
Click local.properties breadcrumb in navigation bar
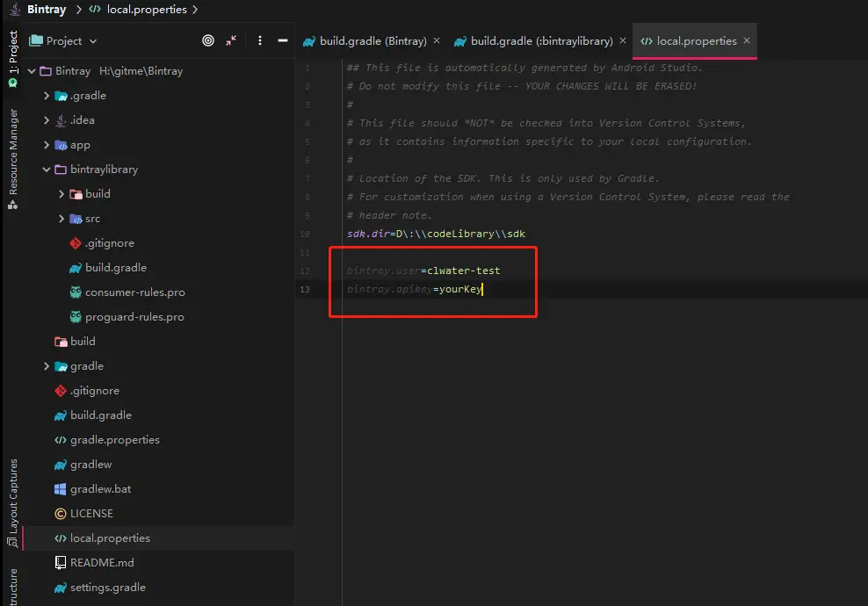coord(147,10)
